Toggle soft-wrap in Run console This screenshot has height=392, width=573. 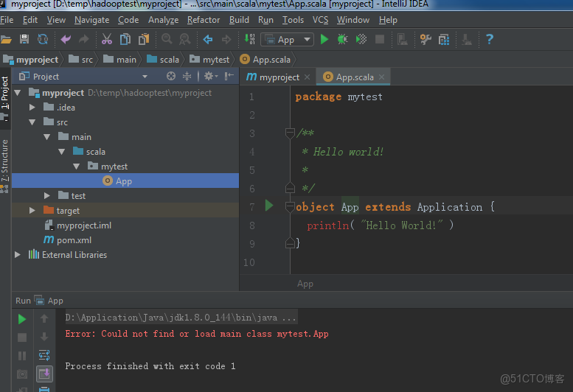(44, 356)
